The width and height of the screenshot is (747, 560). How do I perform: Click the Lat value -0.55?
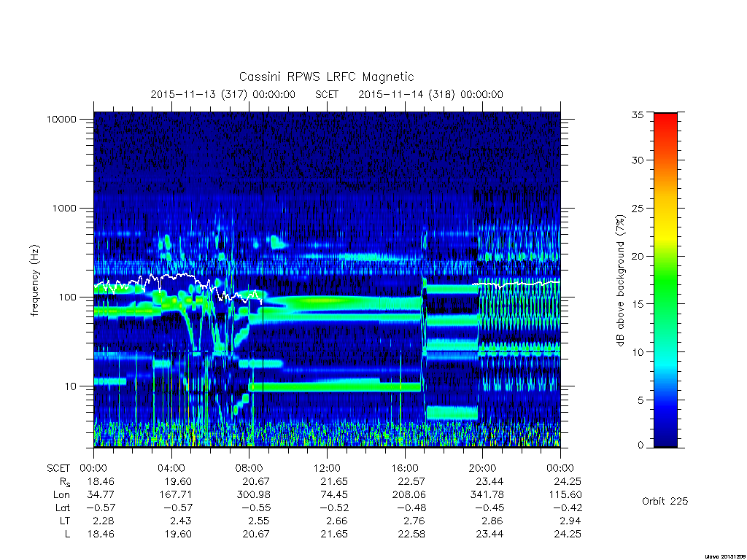[256, 507]
